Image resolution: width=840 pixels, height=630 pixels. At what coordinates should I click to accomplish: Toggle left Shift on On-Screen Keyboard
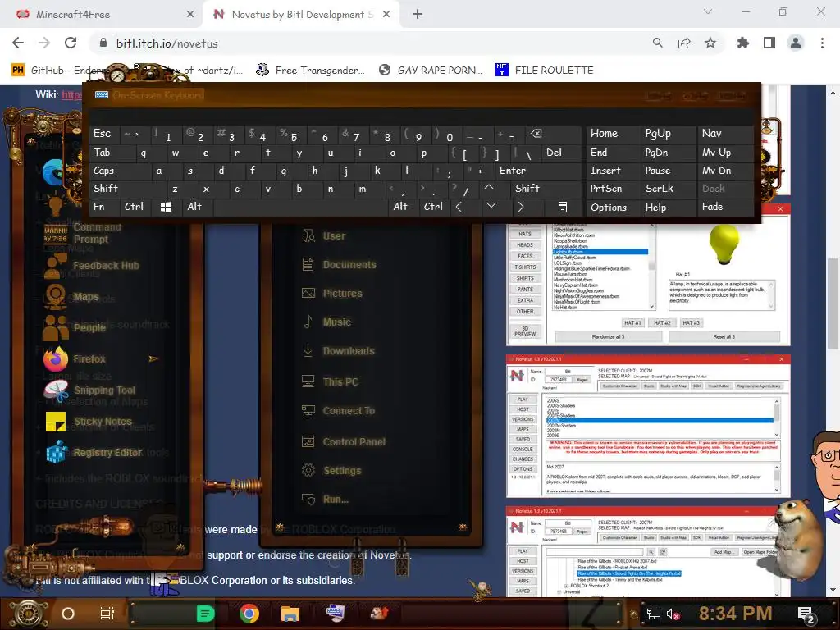tap(127, 189)
